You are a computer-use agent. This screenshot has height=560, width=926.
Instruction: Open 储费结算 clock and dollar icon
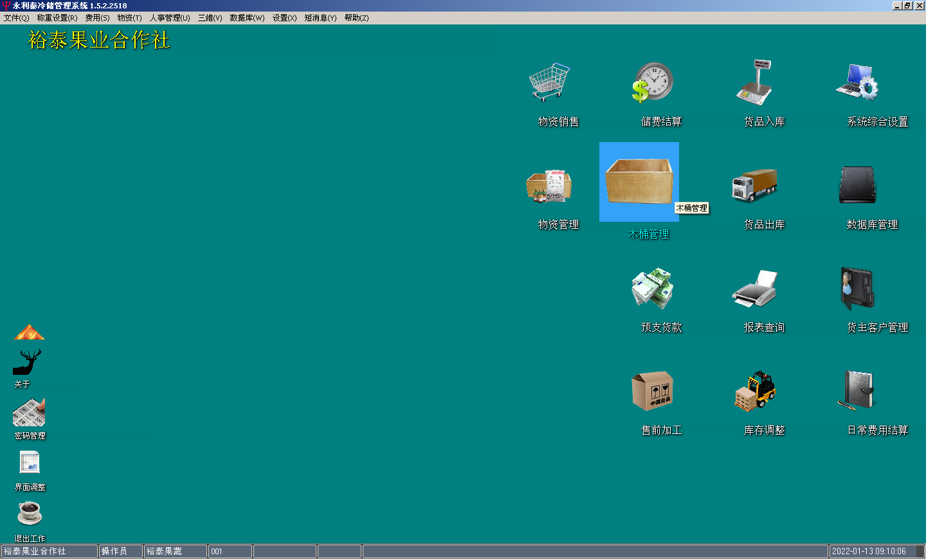[x=652, y=82]
